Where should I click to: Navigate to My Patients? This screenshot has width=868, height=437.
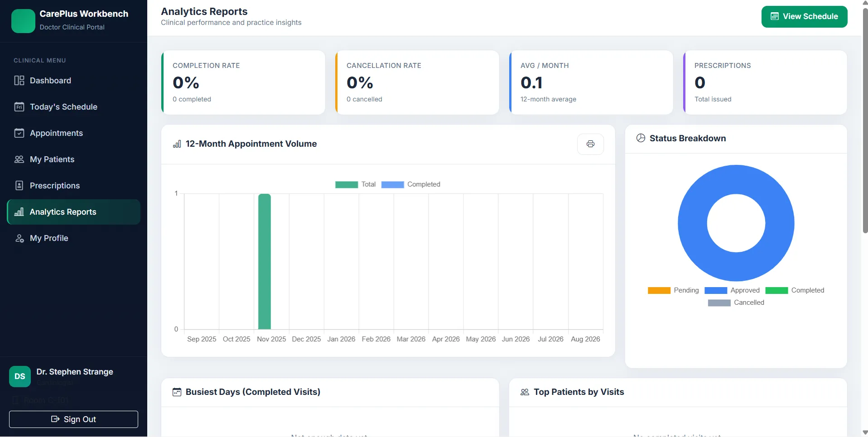coord(73,159)
